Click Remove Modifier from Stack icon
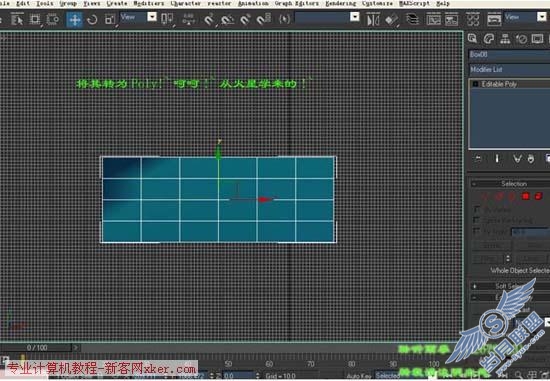550x381 pixels. [531, 159]
